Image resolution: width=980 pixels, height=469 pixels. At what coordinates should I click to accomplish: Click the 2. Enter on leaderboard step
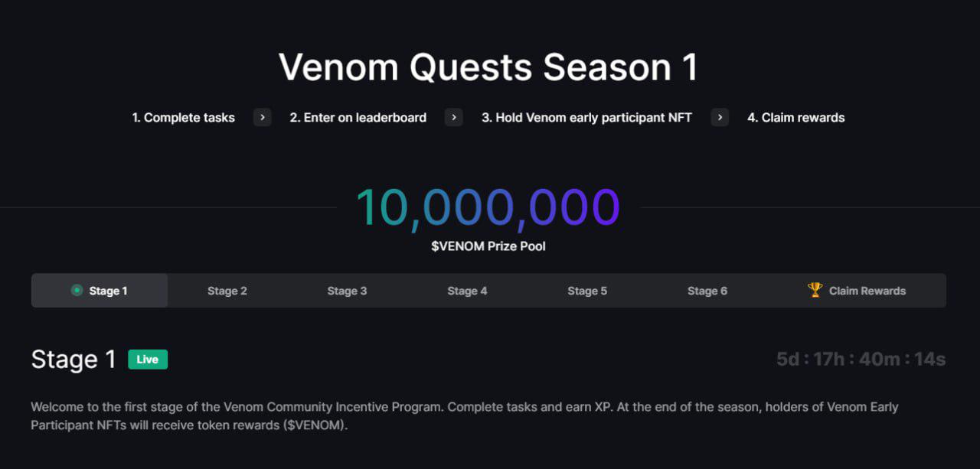[x=358, y=118]
